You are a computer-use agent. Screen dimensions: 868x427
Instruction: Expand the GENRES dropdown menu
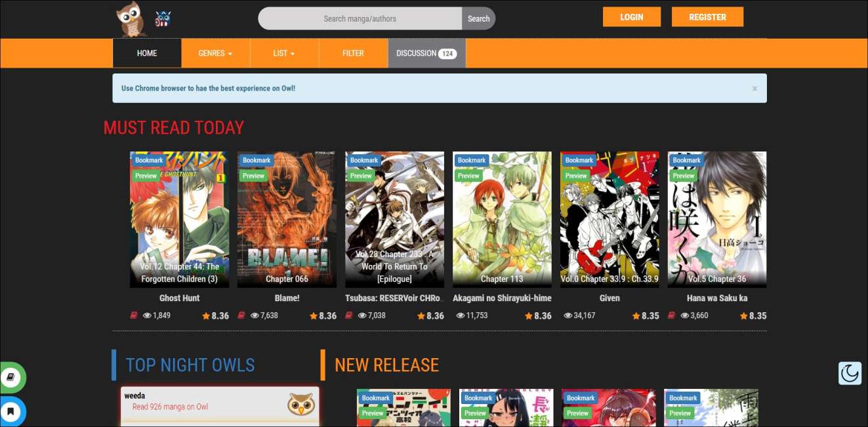[215, 53]
